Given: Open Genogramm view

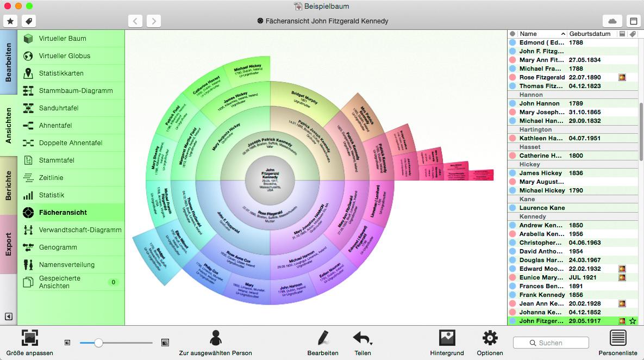Looking at the screenshot, I should pos(71,247).
